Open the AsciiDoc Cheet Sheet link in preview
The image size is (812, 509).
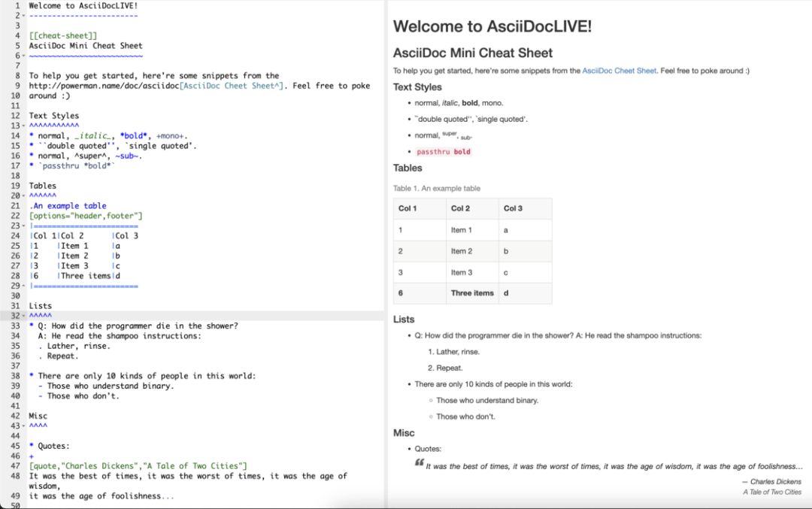pyautogui.click(x=619, y=71)
